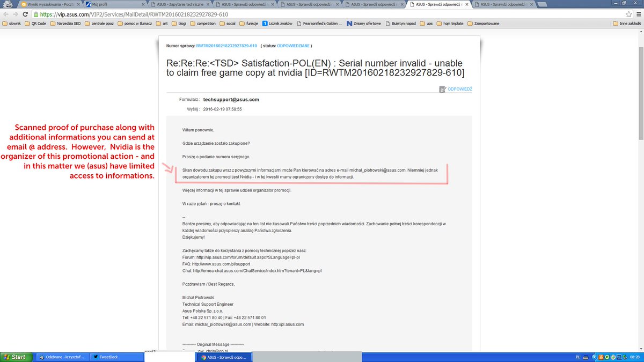Click the PL language indicator in the tray
The height and width of the screenshot is (362, 644).
pos(577,357)
